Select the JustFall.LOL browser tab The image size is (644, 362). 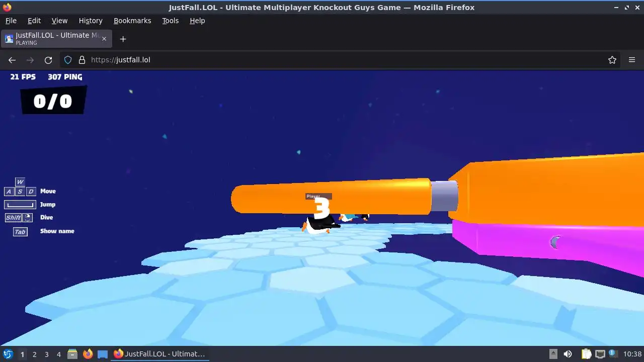[56, 39]
